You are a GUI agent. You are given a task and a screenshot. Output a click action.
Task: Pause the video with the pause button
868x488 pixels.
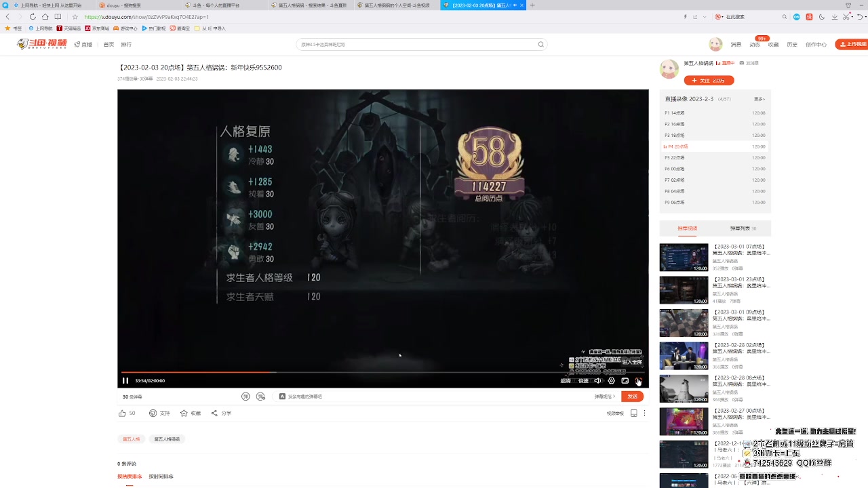125,381
